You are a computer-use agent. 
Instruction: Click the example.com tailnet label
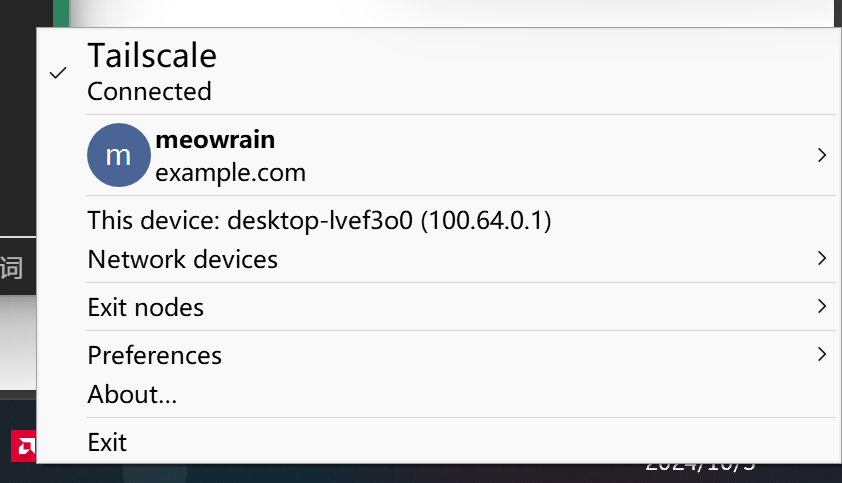tap(230, 172)
